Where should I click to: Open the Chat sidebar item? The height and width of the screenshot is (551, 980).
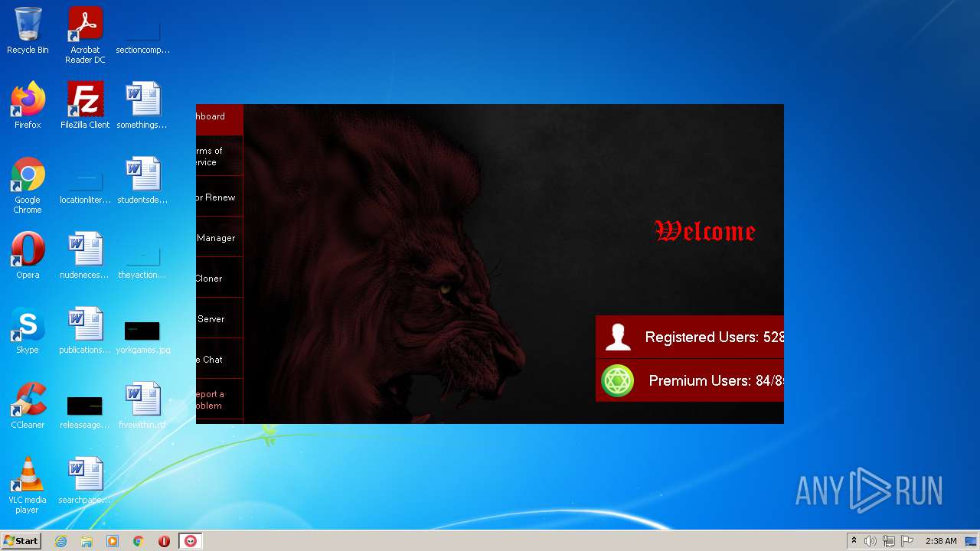pyautogui.click(x=220, y=360)
